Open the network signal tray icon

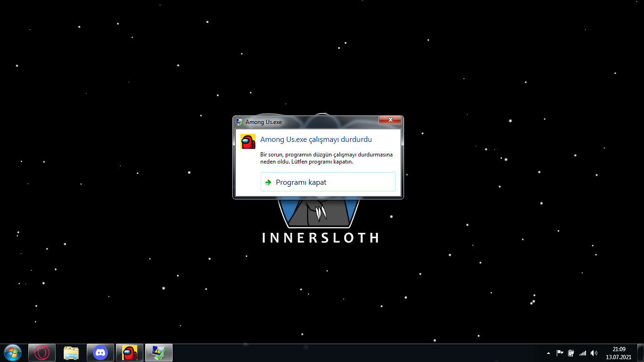click(x=583, y=353)
